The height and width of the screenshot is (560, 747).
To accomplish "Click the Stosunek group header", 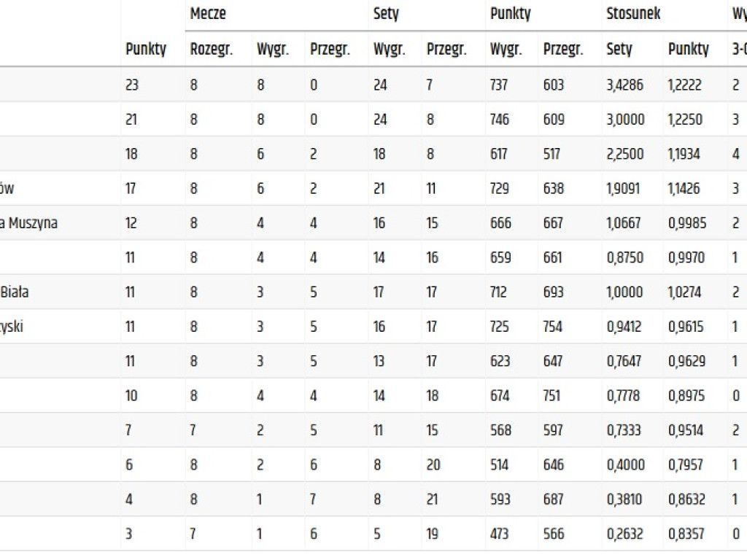I will point(633,13).
